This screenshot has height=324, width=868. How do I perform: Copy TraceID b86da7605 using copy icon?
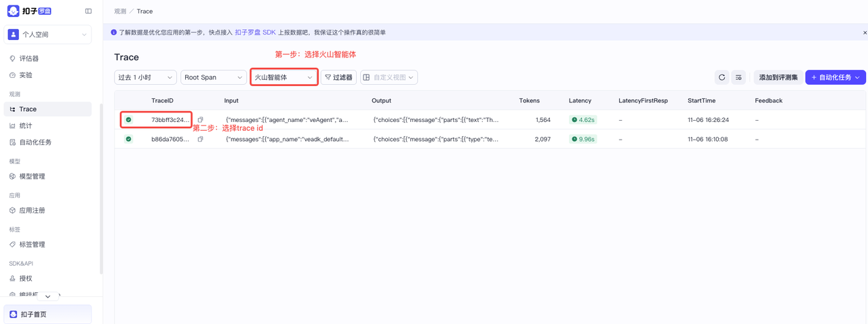(x=200, y=139)
